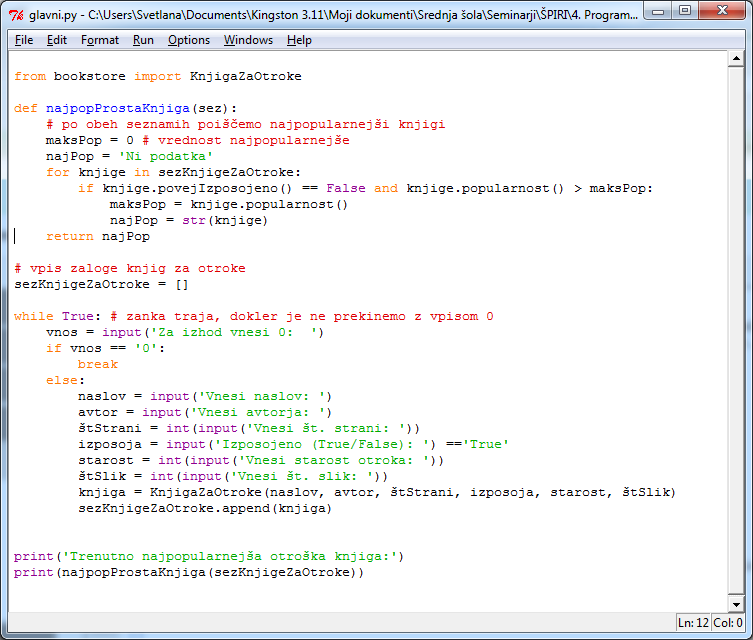Open the Windows menu

(x=248, y=40)
